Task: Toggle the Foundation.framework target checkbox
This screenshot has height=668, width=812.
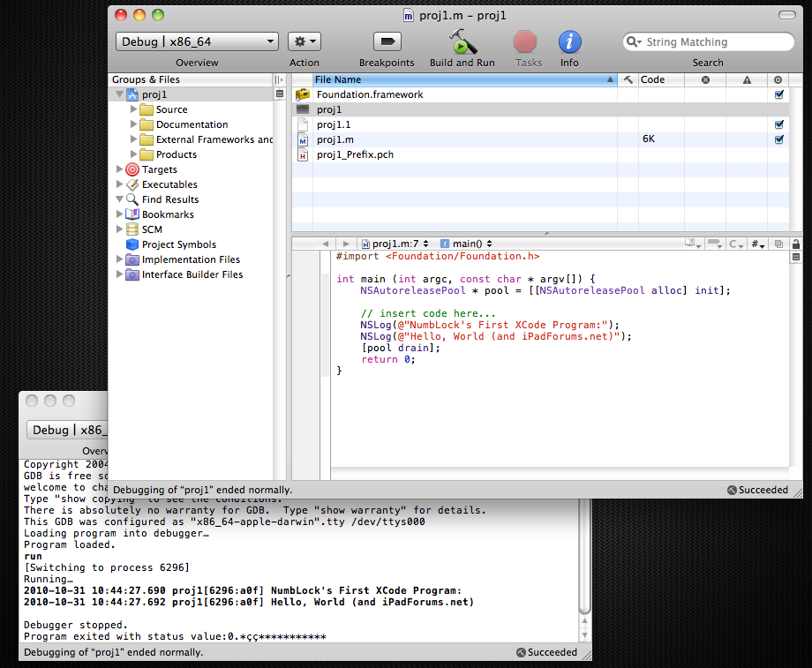Action: (778, 94)
